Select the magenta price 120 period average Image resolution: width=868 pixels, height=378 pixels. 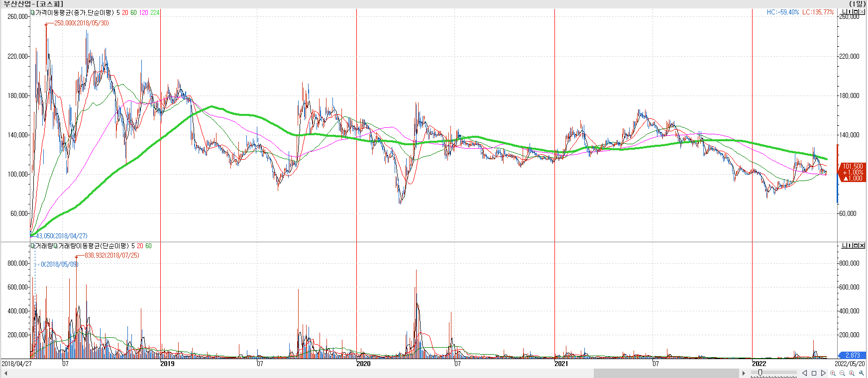click(143, 12)
